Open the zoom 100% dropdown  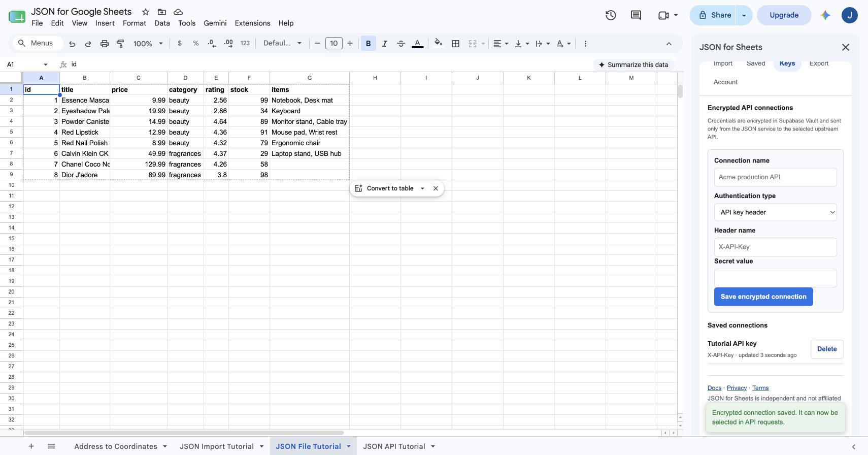click(x=148, y=44)
